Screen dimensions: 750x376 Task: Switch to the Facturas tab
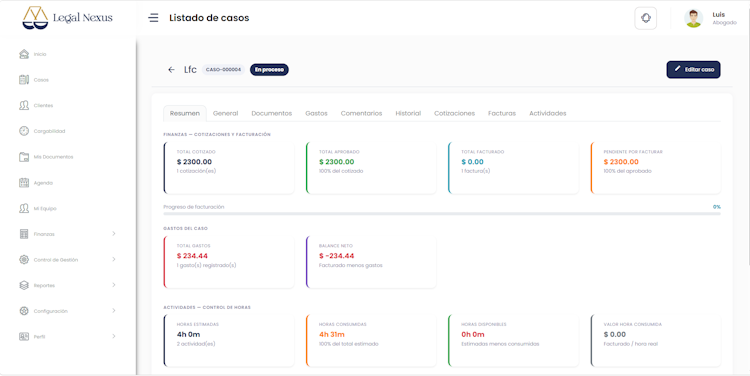[502, 113]
